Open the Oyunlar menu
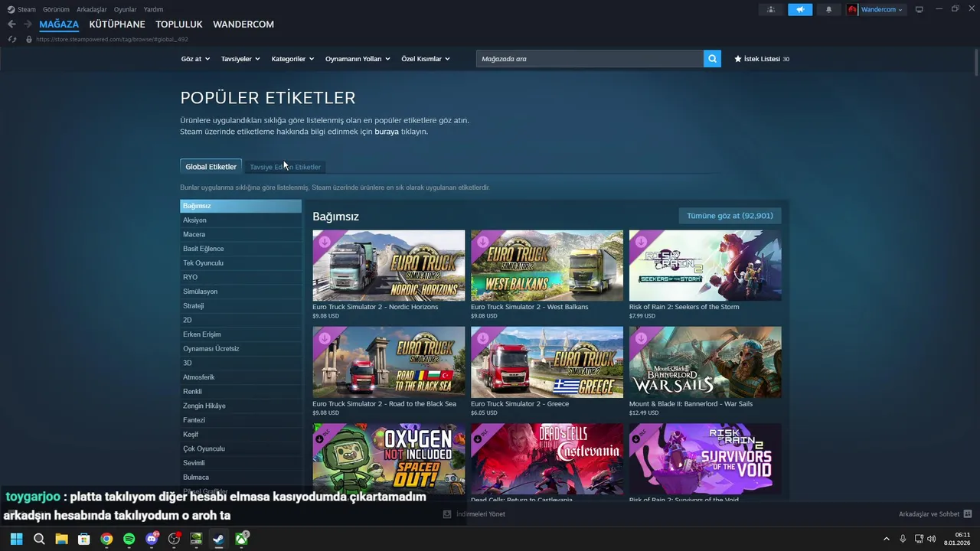Image resolution: width=980 pixels, height=551 pixels. click(126, 9)
